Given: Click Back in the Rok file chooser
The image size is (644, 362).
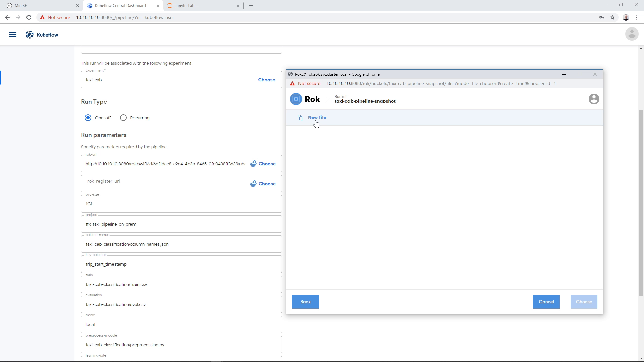Looking at the screenshot, I should point(305,302).
